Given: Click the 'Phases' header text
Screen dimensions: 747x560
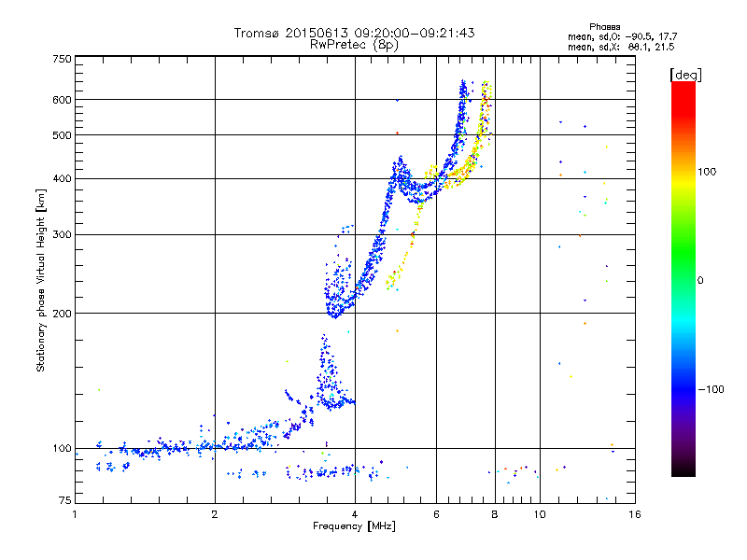Looking at the screenshot, I should 604,27.
